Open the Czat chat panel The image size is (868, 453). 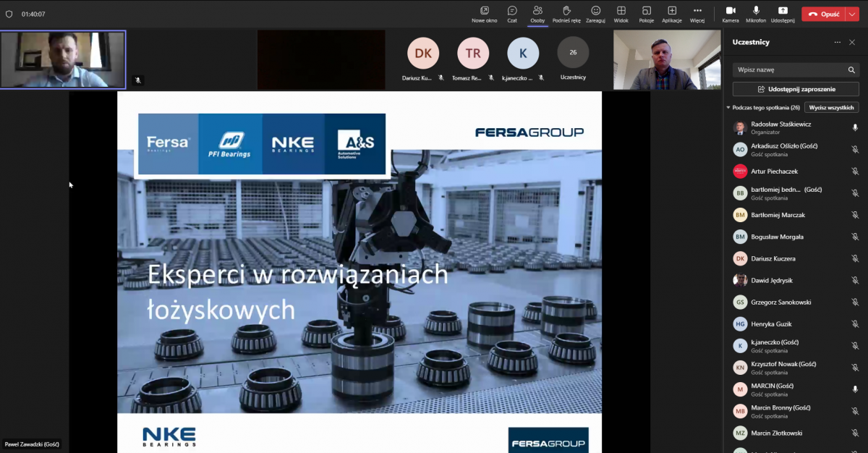(x=512, y=14)
